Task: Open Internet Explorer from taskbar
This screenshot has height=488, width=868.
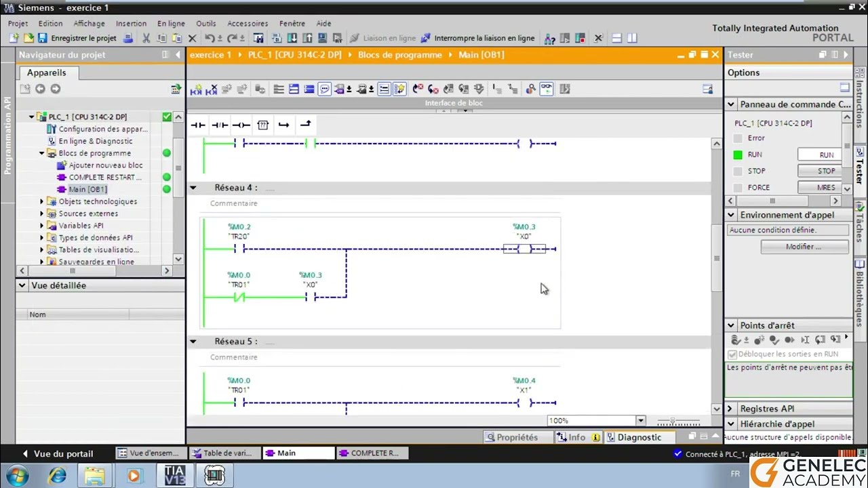Action: coord(57,476)
